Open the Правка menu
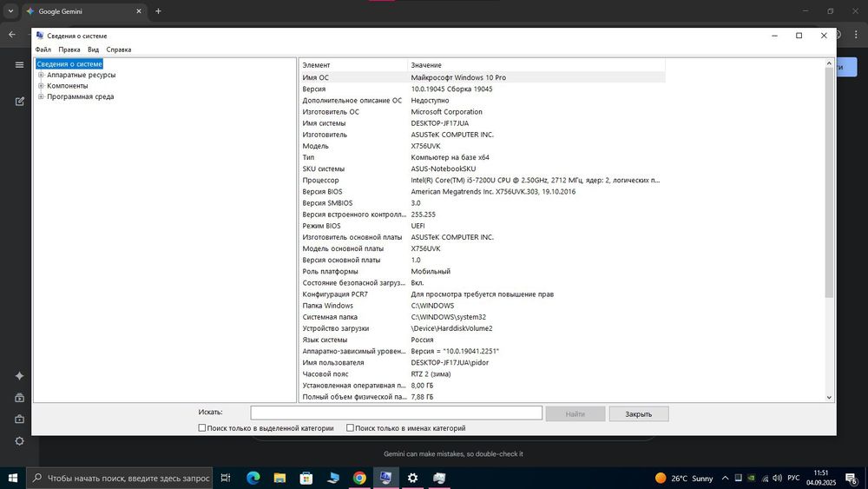 point(69,50)
